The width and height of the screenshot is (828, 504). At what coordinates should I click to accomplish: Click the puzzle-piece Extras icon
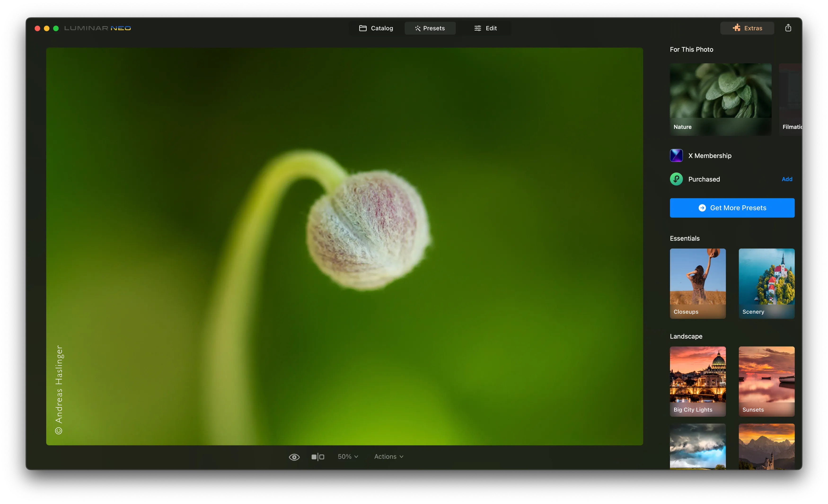pyautogui.click(x=736, y=28)
